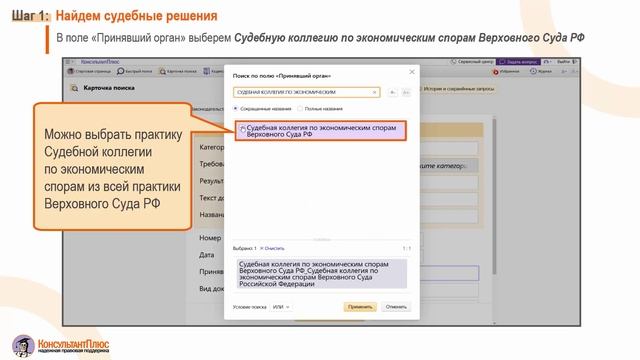This screenshot has height=360, width=640.
Task: Open «Быстрый поиск» in the toolbar
Action: [x=134, y=71]
